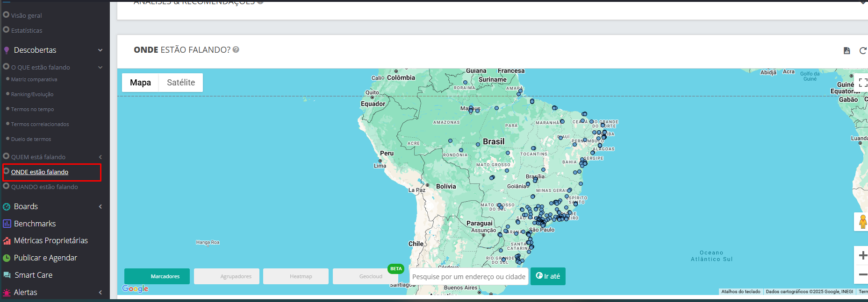Open Termos no tempo submenu item
This screenshot has height=302, width=868.
33,109
